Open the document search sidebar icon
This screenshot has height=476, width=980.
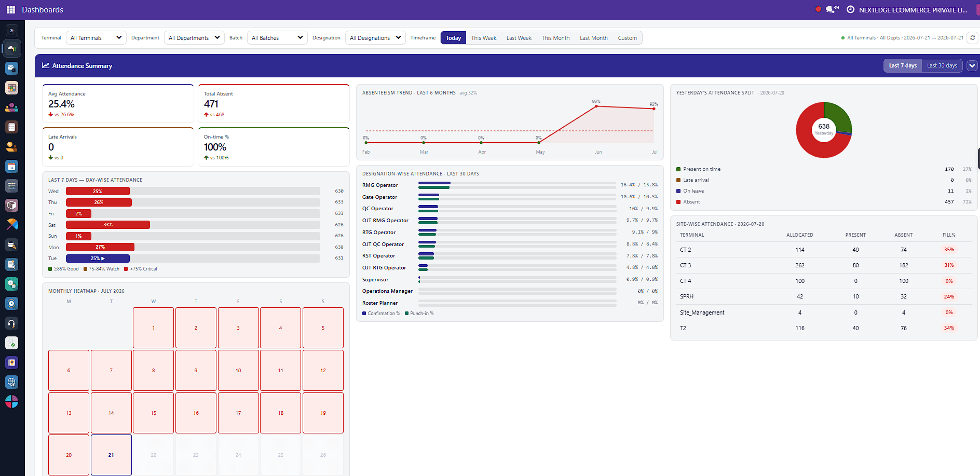(x=11, y=264)
